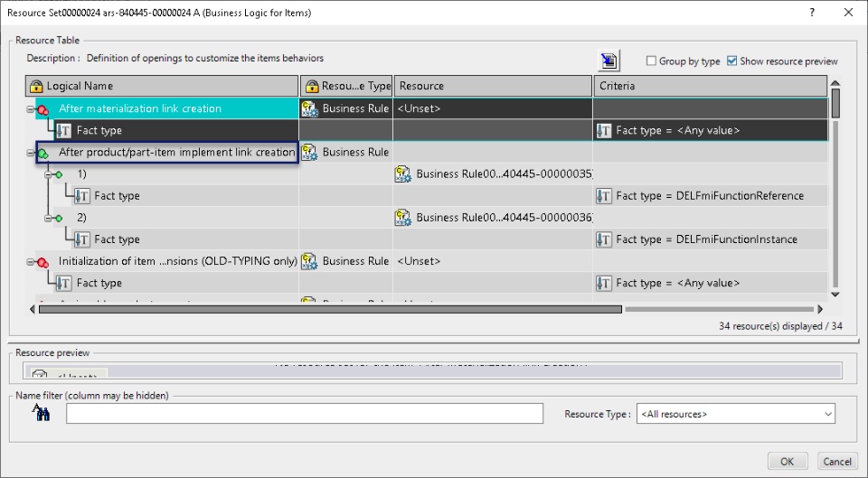The width and height of the screenshot is (868, 478).
Task: Click the criteria icon beside DELFmiFunctionInstance
Action: (604, 239)
